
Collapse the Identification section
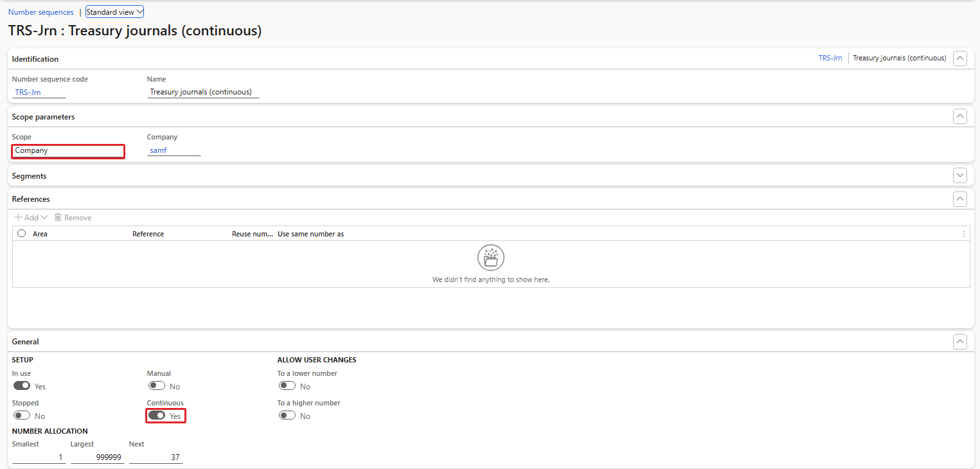coord(960,58)
